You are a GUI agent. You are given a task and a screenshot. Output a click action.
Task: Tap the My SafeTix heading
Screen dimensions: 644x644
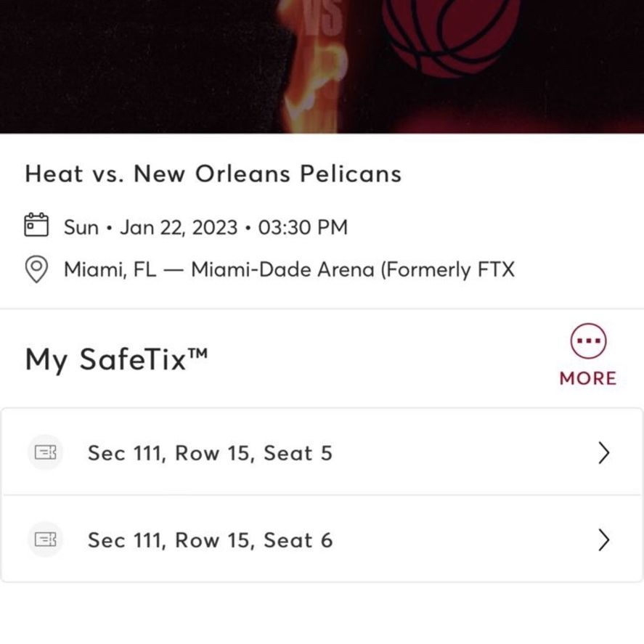(x=116, y=360)
